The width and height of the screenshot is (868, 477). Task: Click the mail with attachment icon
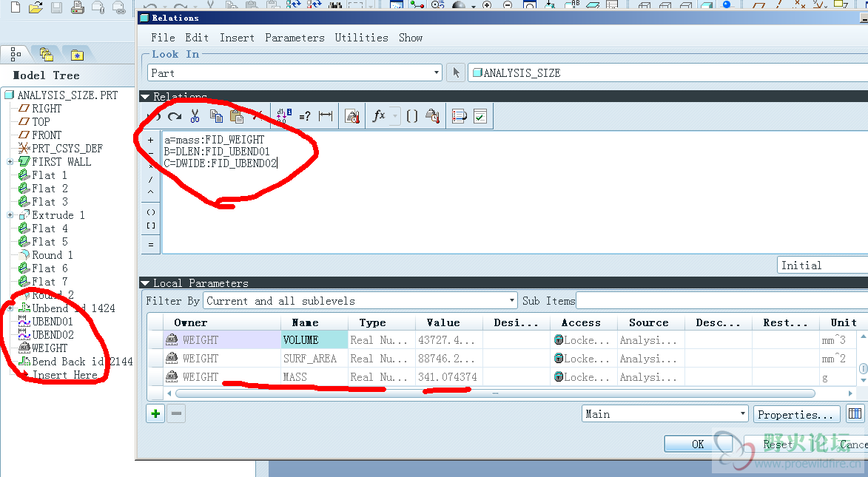coord(98,7)
